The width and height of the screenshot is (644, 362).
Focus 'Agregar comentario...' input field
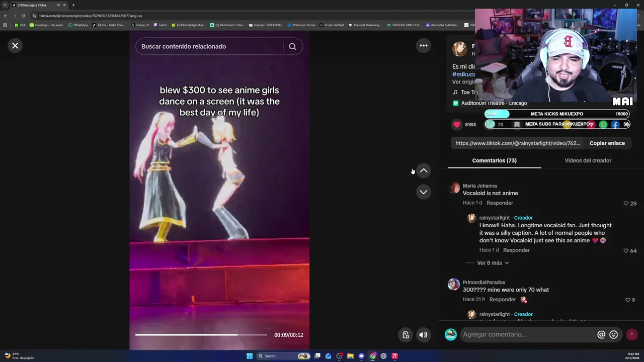pyautogui.click(x=528, y=334)
